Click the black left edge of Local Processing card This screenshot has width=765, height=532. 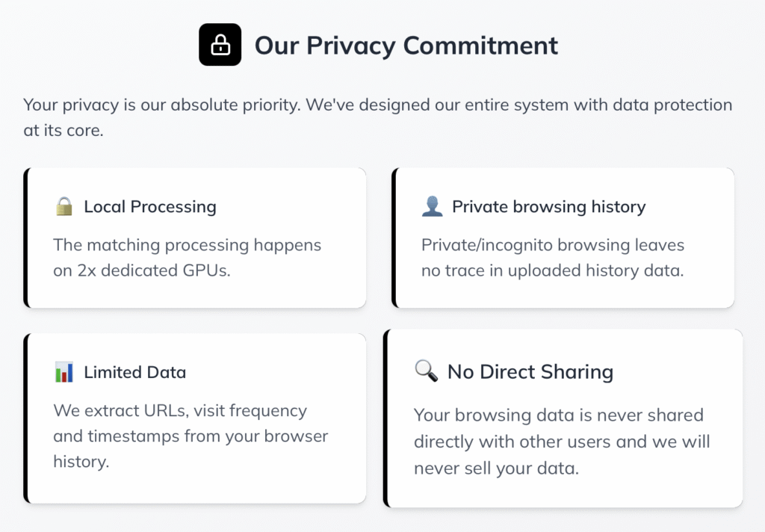(26, 238)
